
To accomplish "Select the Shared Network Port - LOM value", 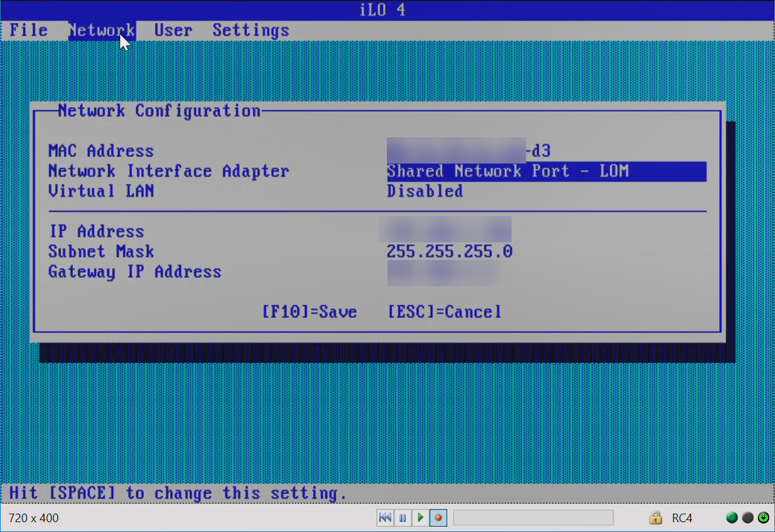I will 546,171.
